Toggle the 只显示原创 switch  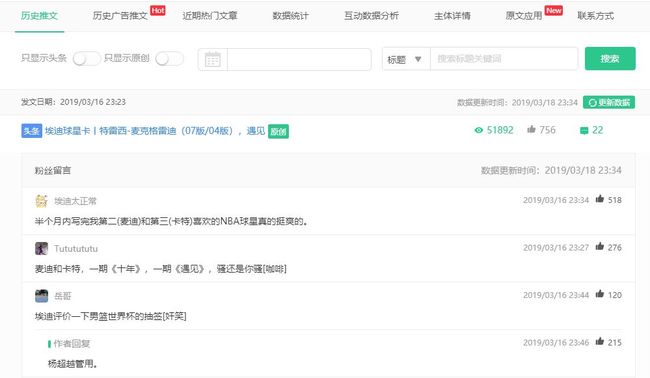tap(169, 58)
